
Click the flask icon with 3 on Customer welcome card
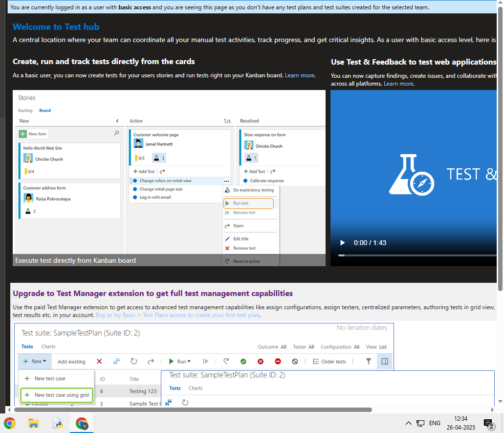pyautogui.click(x=159, y=158)
